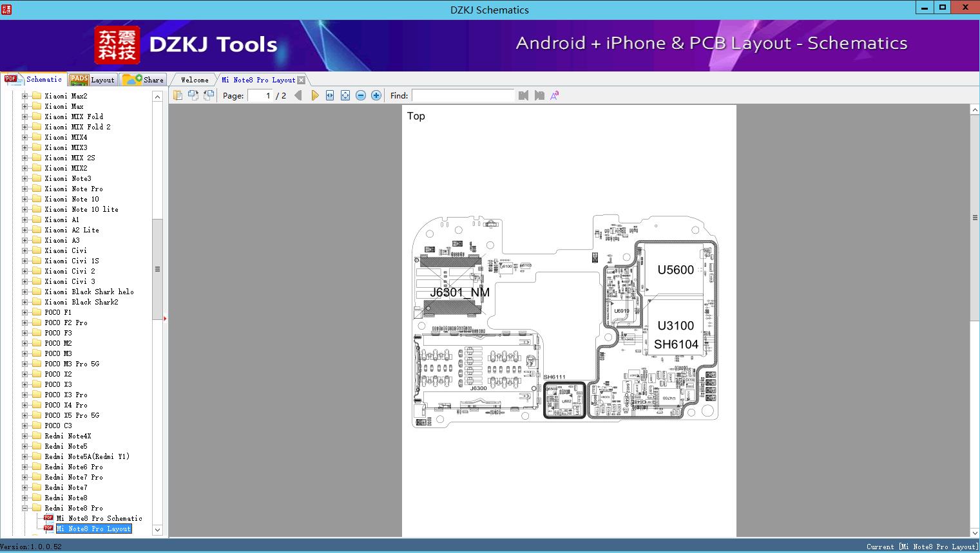Click the DZKJ red logo in the banner

pyautogui.click(x=117, y=45)
